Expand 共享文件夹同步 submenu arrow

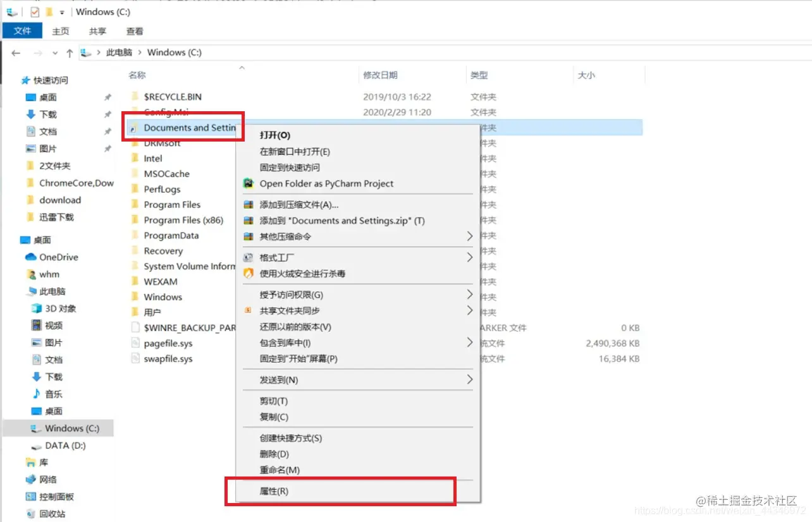[469, 310]
